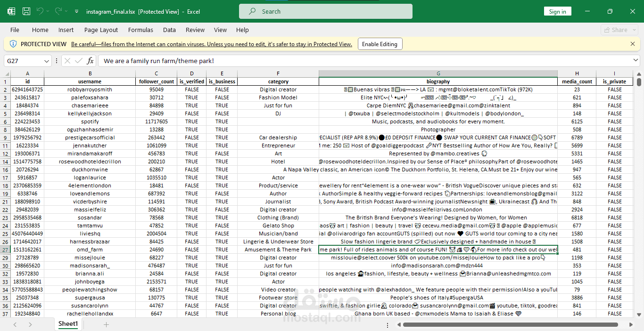Open the Review tab
This screenshot has width=644, height=331.
point(195,30)
